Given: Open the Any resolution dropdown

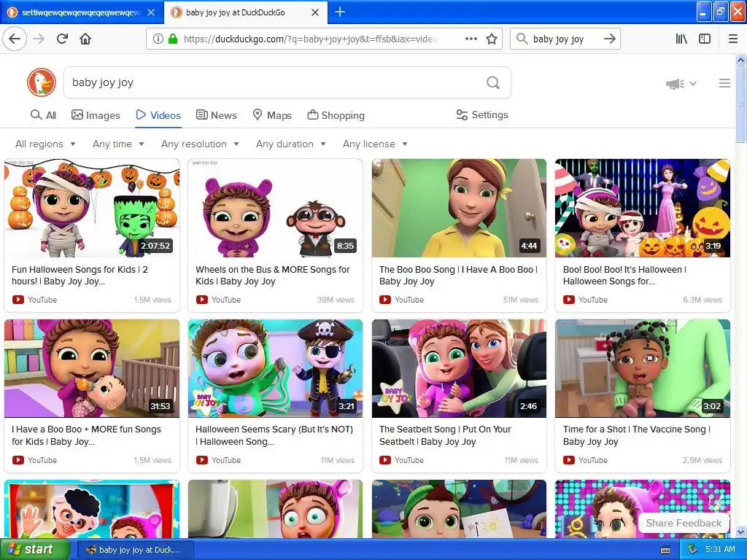Looking at the screenshot, I should tap(200, 144).
